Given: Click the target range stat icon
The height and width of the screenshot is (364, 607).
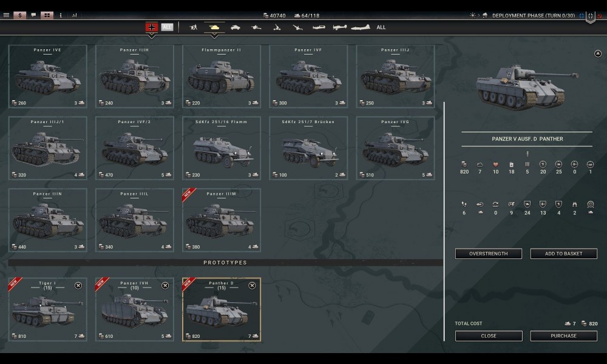Looking at the screenshot, I should pyautogui.click(x=591, y=204).
